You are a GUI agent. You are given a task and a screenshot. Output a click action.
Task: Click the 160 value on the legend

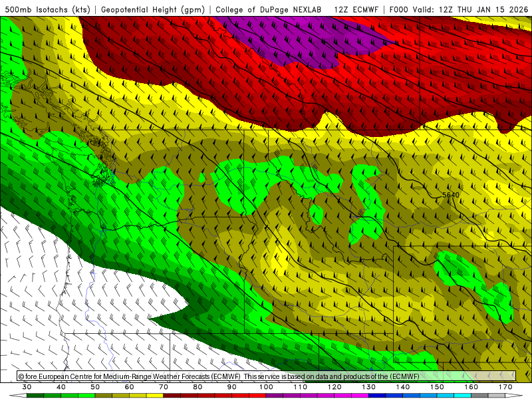(x=471, y=387)
